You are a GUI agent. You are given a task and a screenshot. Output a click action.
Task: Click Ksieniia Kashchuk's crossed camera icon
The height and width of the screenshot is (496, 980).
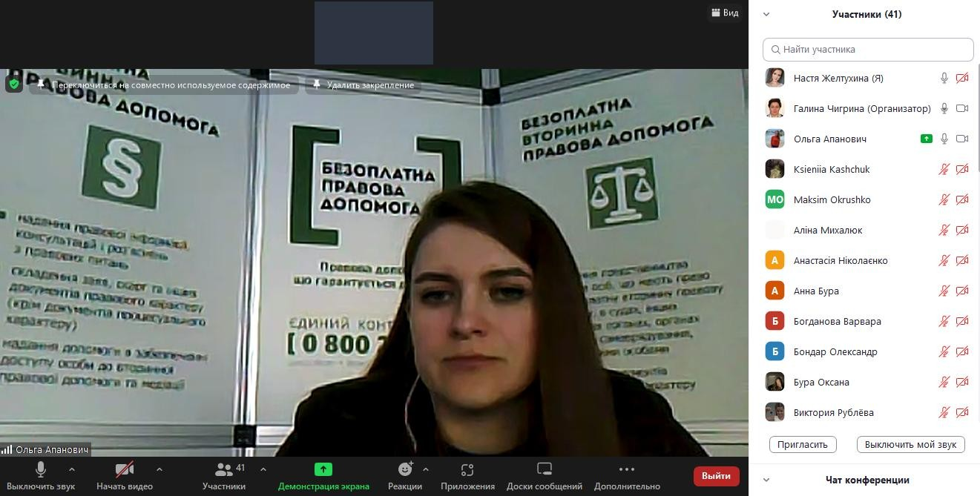point(962,169)
